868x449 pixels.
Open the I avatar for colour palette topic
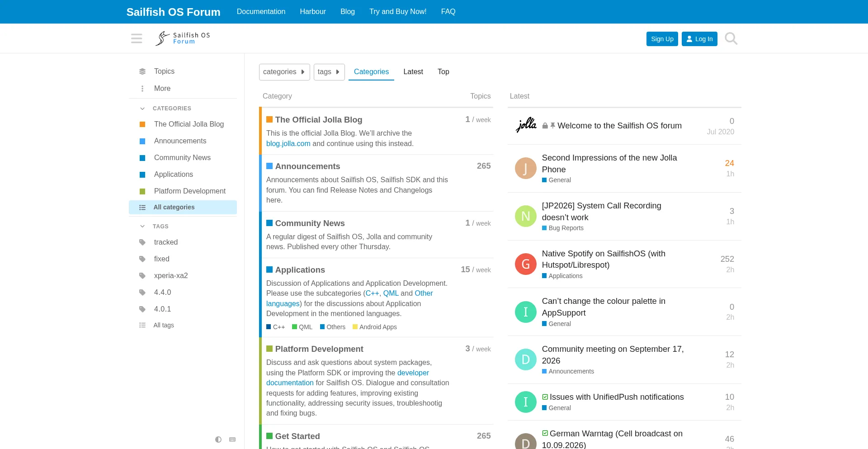526,312
